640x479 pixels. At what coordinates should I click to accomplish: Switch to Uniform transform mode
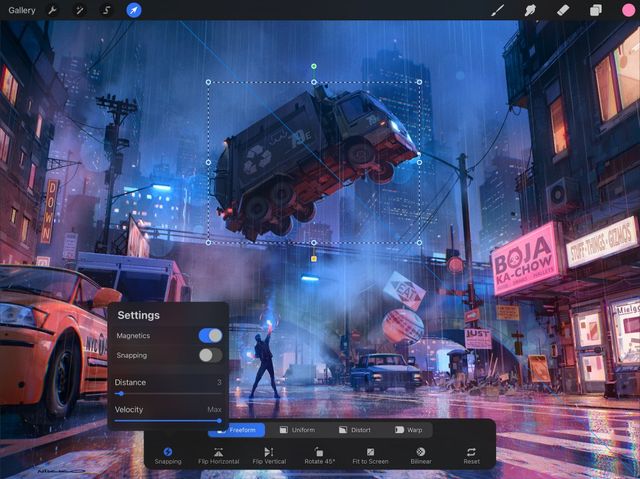pos(297,430)
